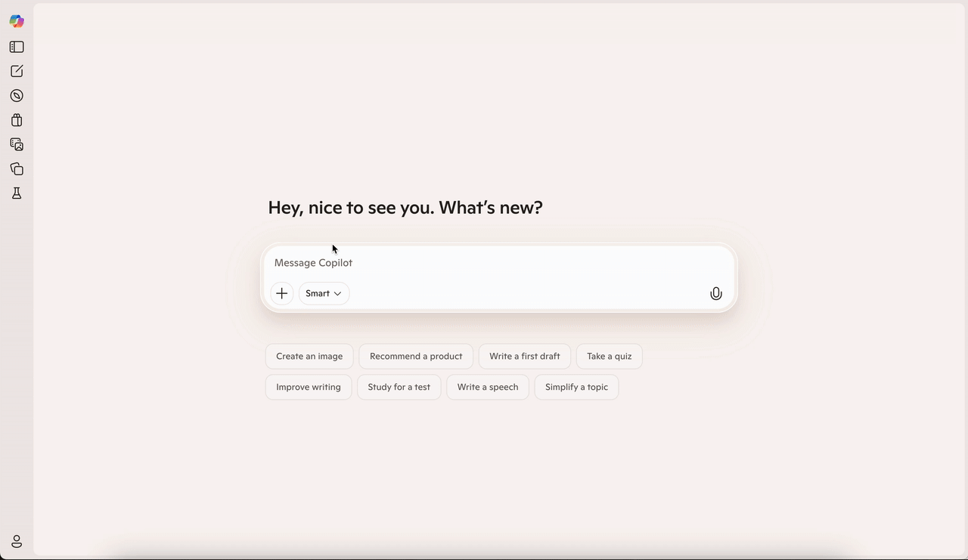Select the Create an image suggestion

(x=309, y=357)
